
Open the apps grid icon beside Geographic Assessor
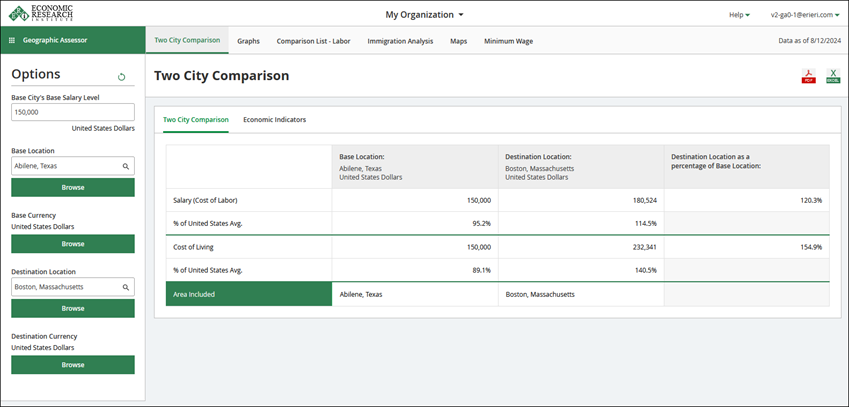tap(12, 40)
